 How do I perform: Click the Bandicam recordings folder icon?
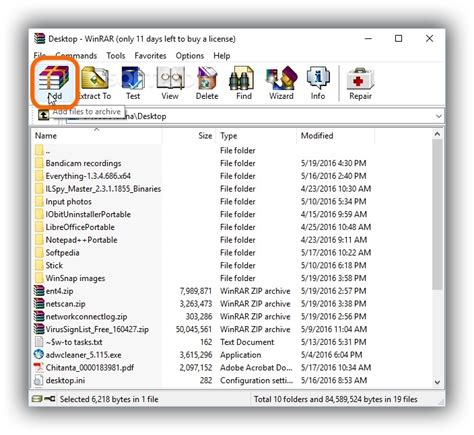point(39,163)
